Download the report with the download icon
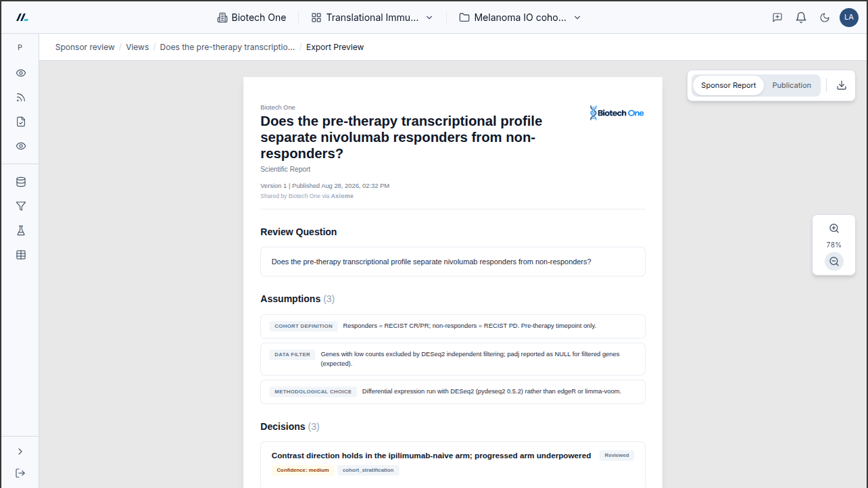This screenshot has width=868, height=488. click(x=842, y=86)
